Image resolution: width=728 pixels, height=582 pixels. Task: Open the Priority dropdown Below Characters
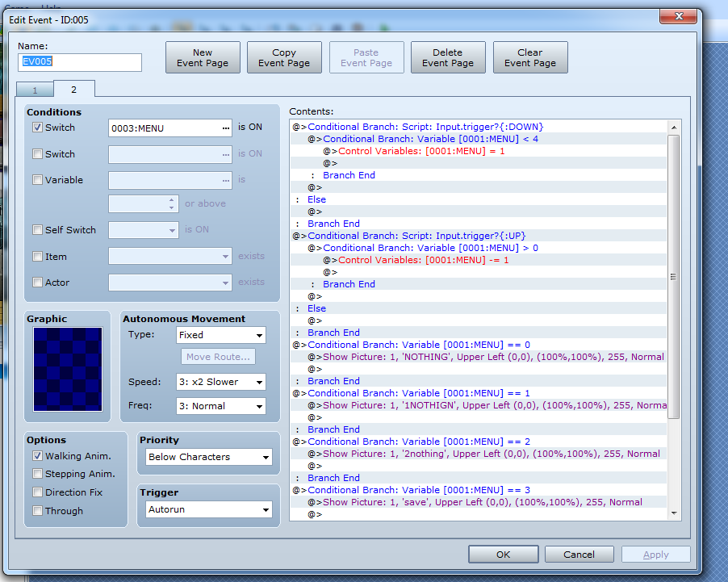pyautogui.click(x=209, y=457)
